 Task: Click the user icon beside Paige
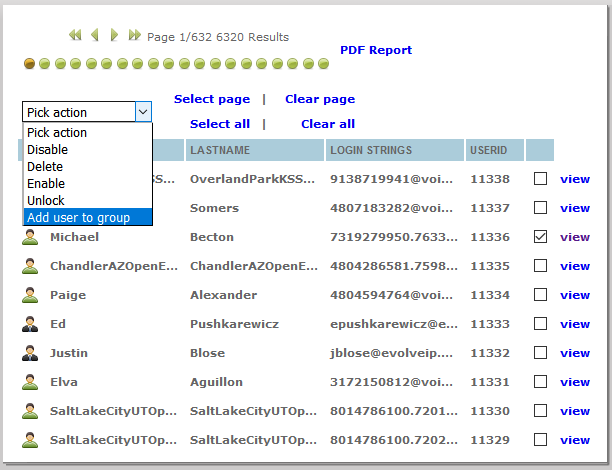pos(30,296)
